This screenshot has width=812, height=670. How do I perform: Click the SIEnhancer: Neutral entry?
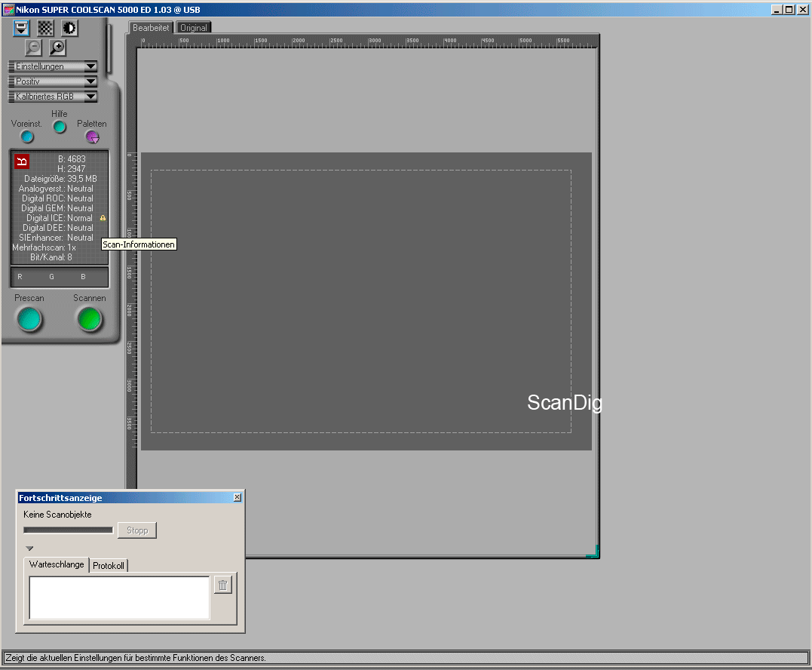(x=56, y=238)
